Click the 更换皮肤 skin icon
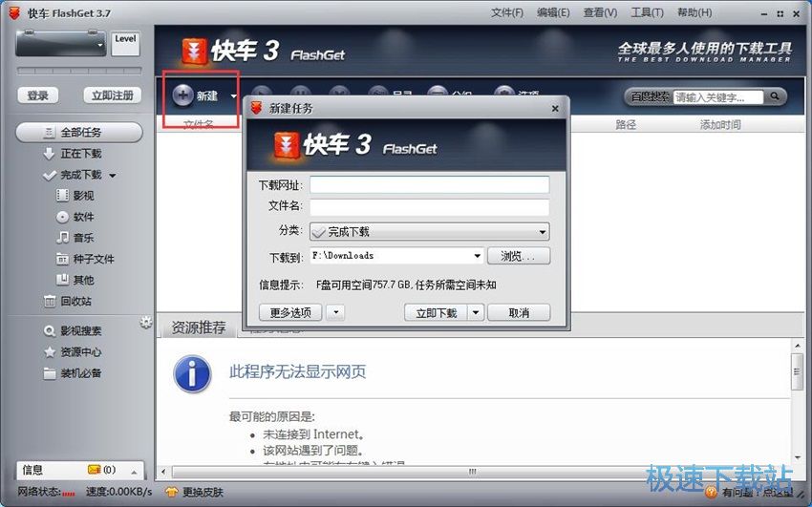 [171, 492]
